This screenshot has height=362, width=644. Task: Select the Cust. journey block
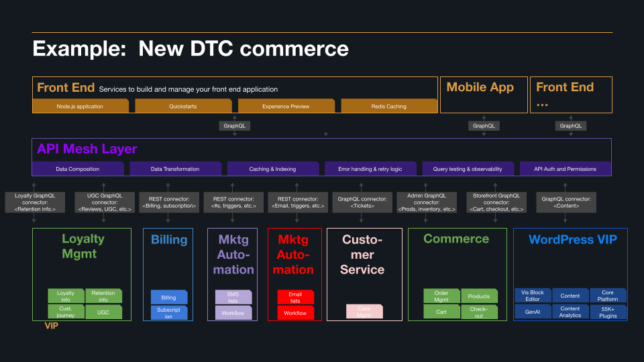pyautogui.click(x=66, y=312)
